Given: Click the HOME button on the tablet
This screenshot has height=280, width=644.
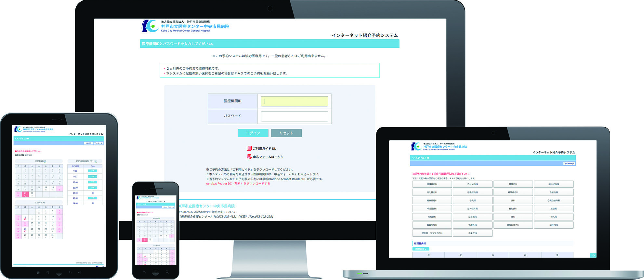Looking at the screenshot, I should 88,143.
